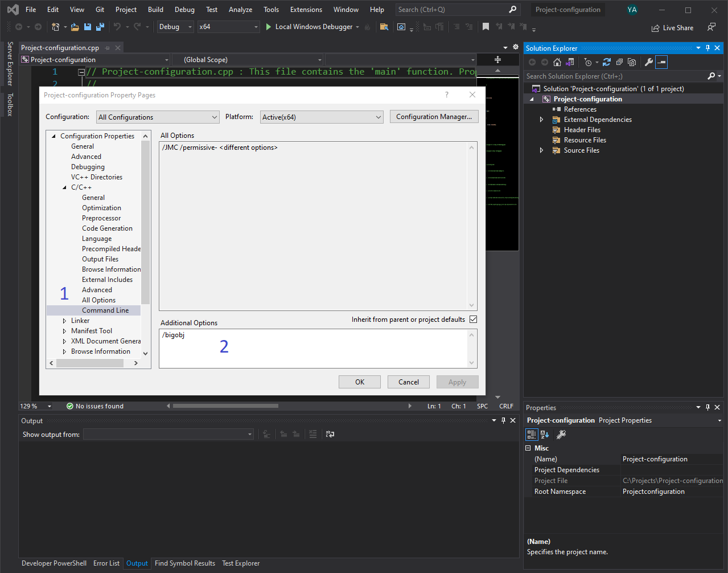Open the Save All files icon
The height and width of the screenshot is (573, 728).
click(100, 26)
